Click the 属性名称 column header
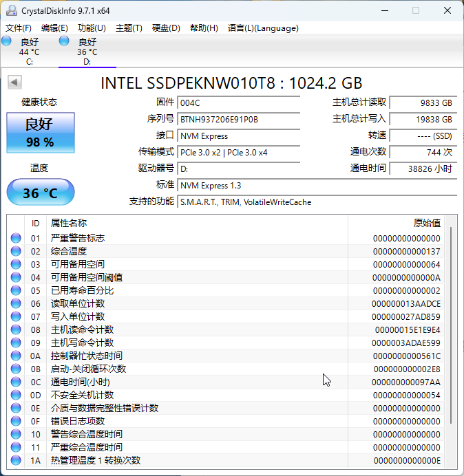Screen dimensions: 464x476 pos(198,224)
